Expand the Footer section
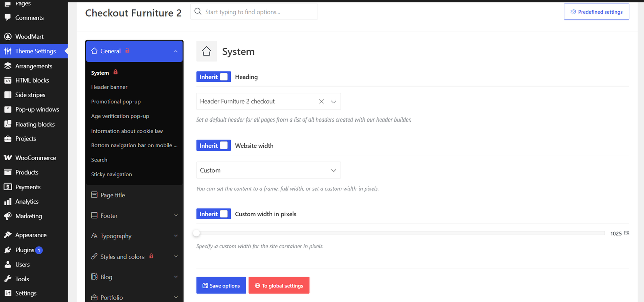Image resolution: width=644 pixels, height=302 pixels. click(134, 216)
